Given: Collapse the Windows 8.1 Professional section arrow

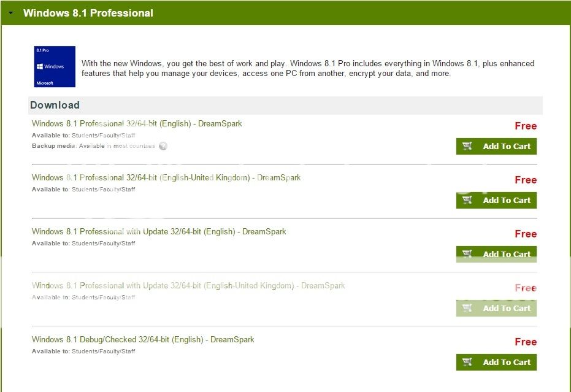Looking at the screenshot, I should click(x=10, y=13).
